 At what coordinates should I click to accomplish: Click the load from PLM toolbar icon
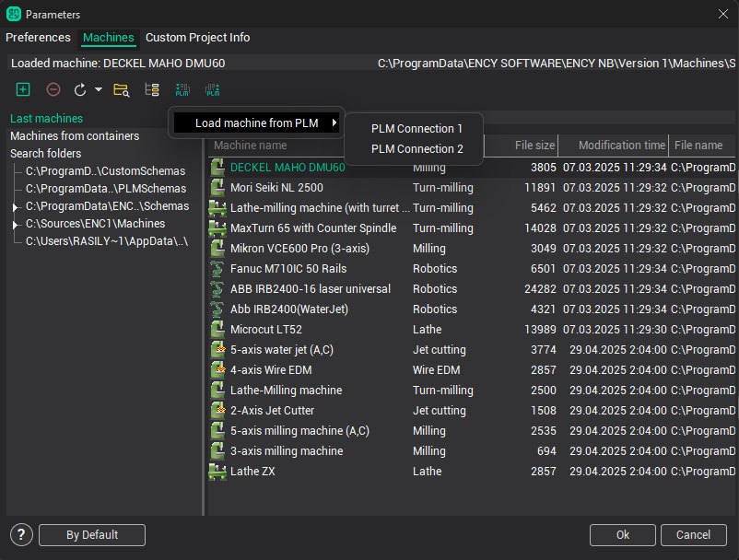[x=182, y=89]
